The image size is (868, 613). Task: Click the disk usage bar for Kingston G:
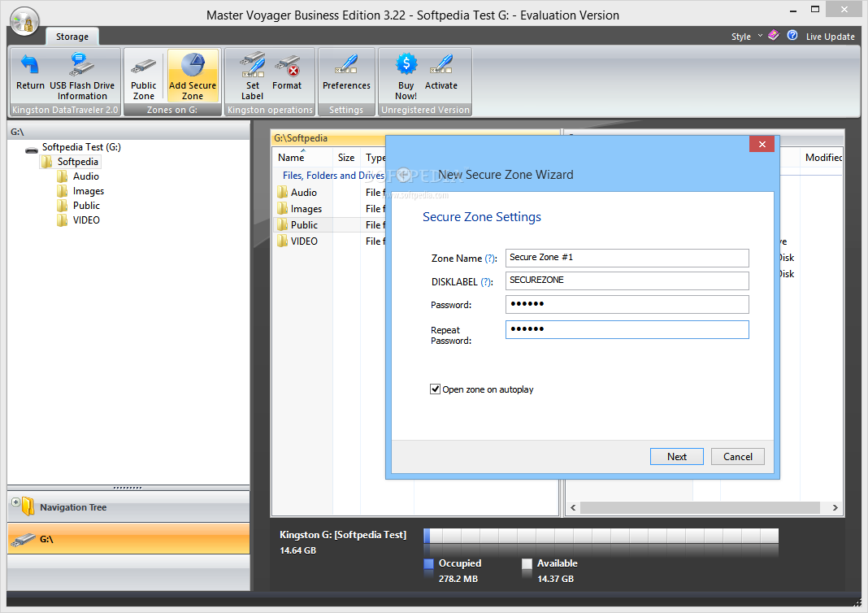click(x=601, y=536)
